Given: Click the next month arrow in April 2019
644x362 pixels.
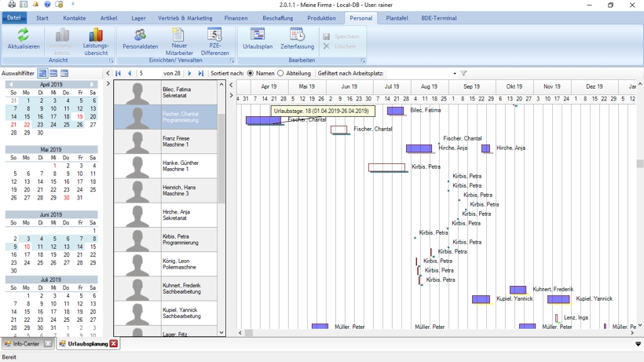Looking at the screenshot, I should click(x=93, y=85).
